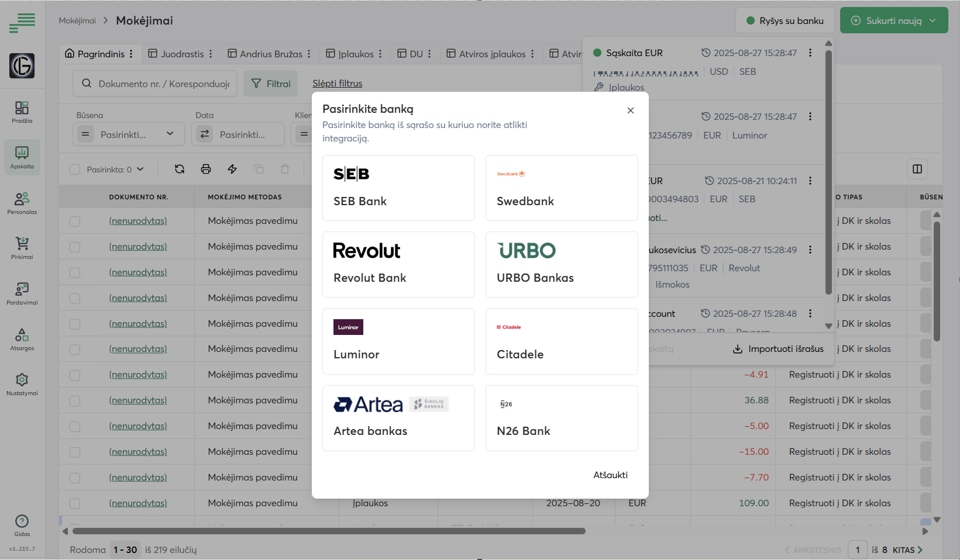Tick the Pasirinkta select-all checkbox

[75, 170]
